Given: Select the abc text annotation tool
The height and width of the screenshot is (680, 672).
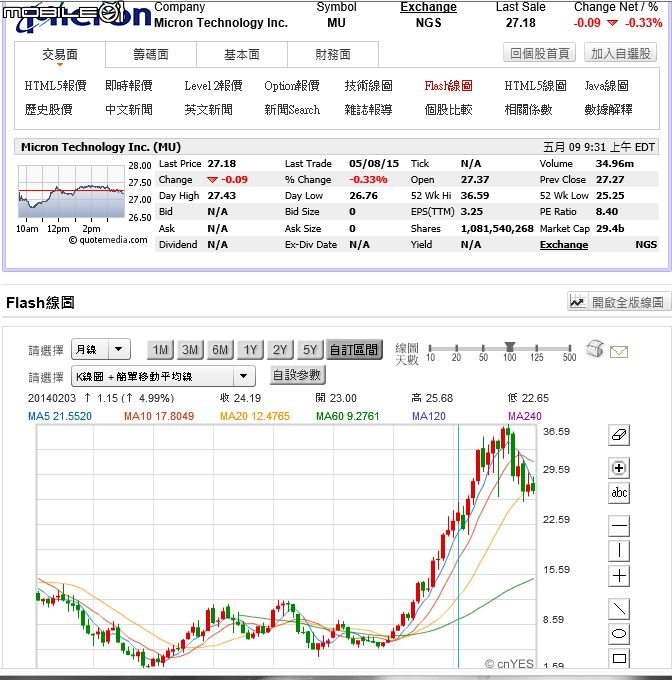Looking at the screenshot, I should 619,493.
